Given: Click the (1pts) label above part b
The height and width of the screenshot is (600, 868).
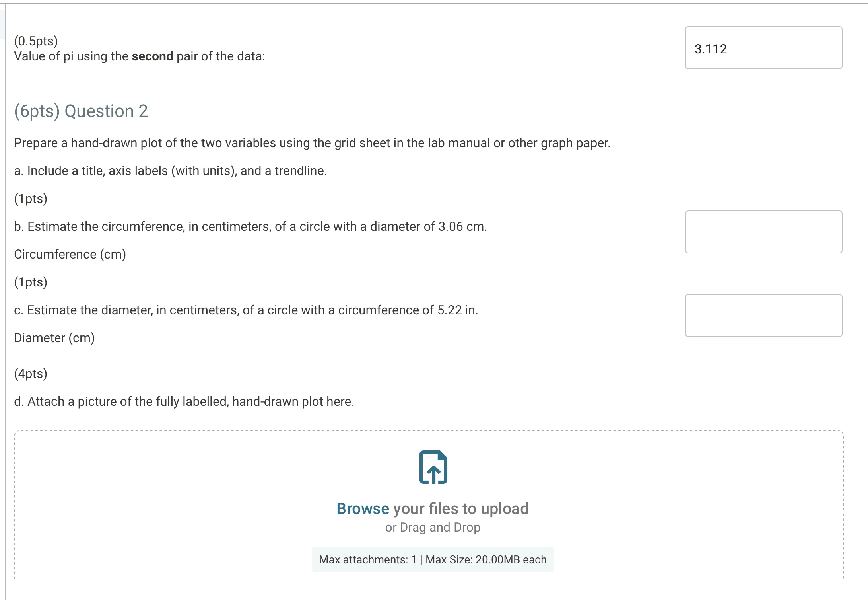Looking at the screenshot, I should click(x=30, y=198).
